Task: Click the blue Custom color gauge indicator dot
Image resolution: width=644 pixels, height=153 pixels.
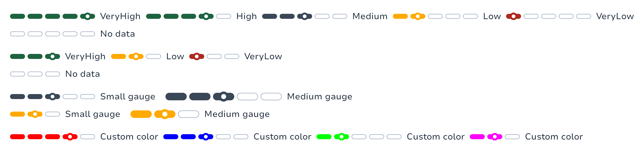Action: [205, 137]
